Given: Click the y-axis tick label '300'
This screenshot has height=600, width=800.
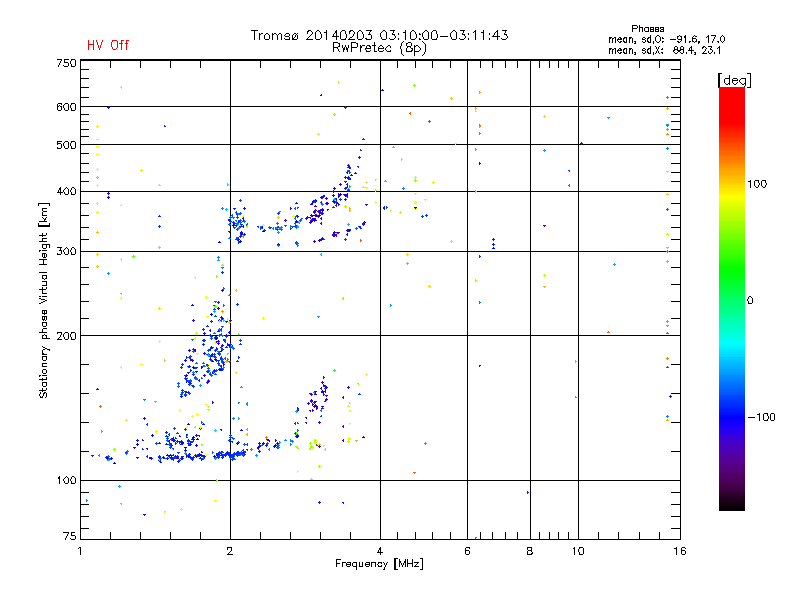Looking at the screenshot, I should [66, 252].
